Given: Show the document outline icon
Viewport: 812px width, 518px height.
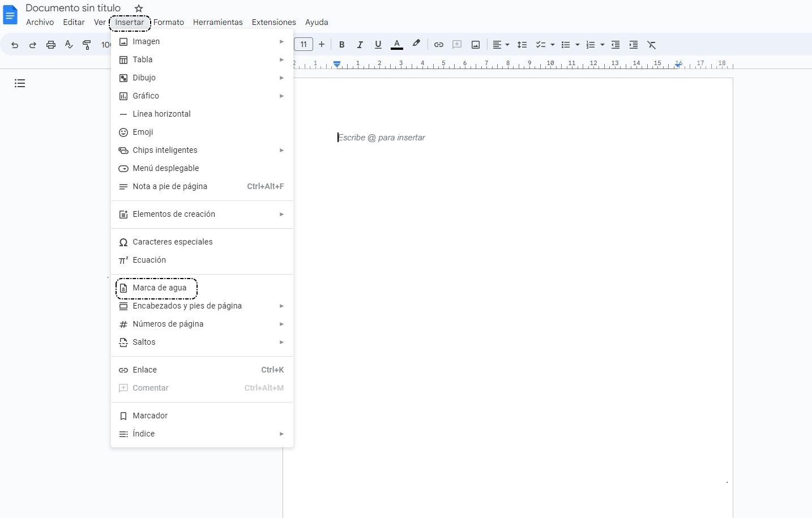Looking at the screenshot, I should pos(20,83).
